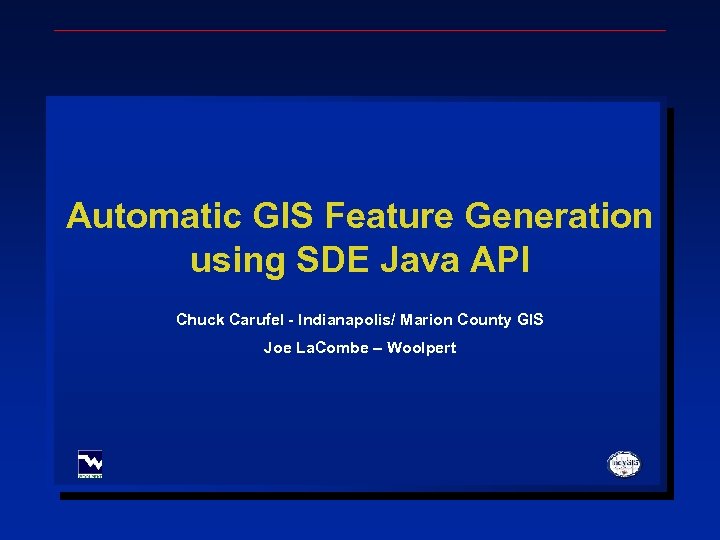
Task: Click the line 'Chuck Carufel - Indianapolis/ Marion County GIS'
Action: tap(360, 320)
